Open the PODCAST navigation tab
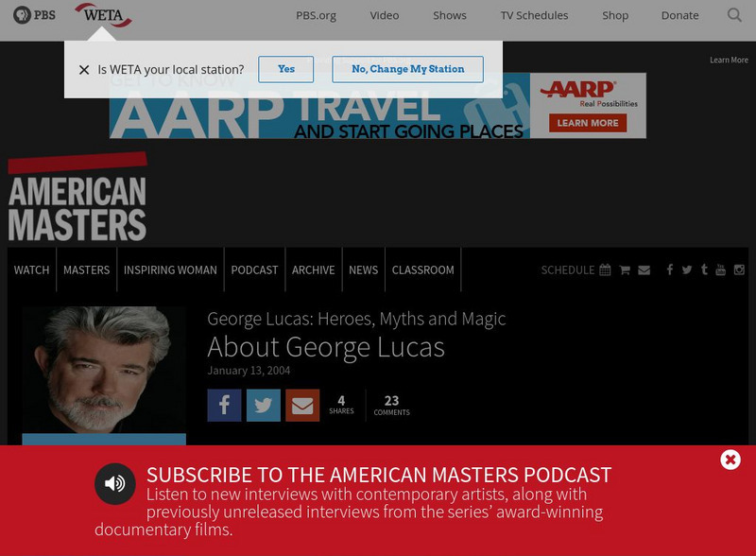Viewport: 756px width, 556px height. 254,269
